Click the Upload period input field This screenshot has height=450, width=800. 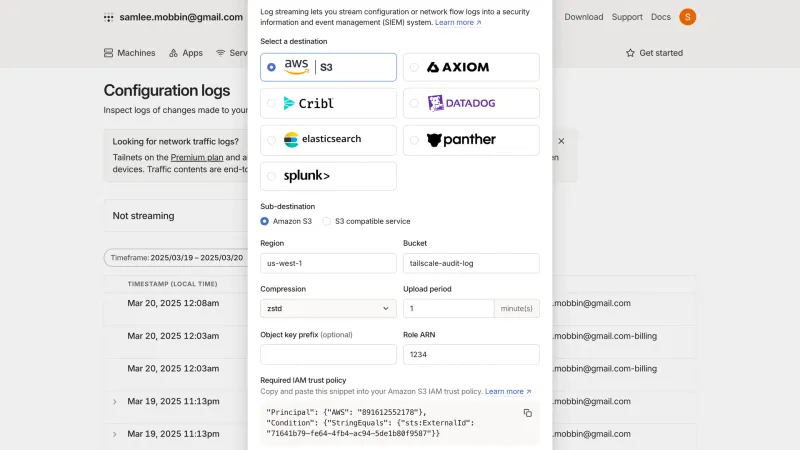(x=448, y=308)
